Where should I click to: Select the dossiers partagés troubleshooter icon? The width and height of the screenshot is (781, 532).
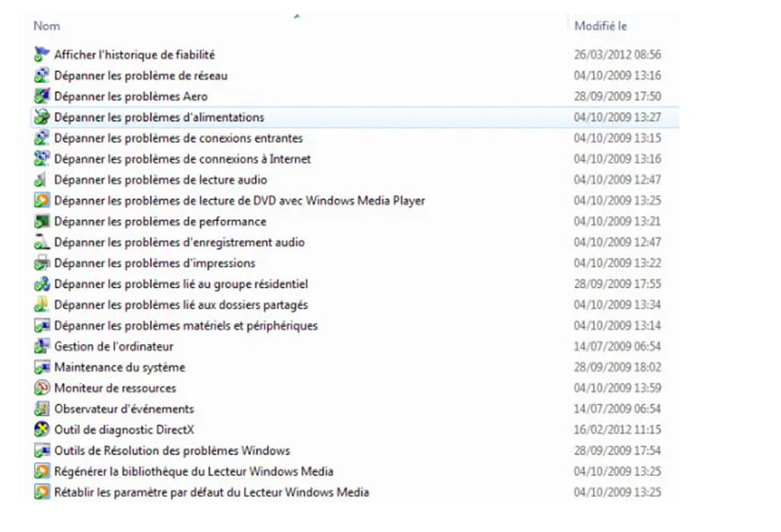pyautogui.click(x=41, y=305)
